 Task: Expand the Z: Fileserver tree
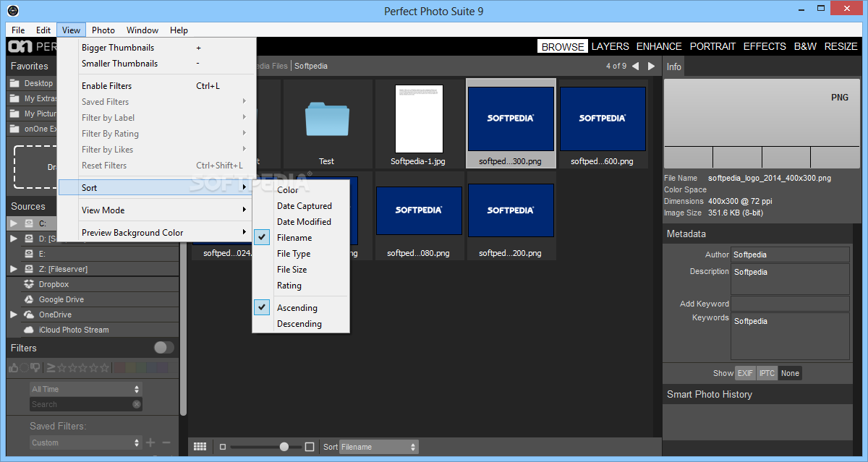click(14, 269)
